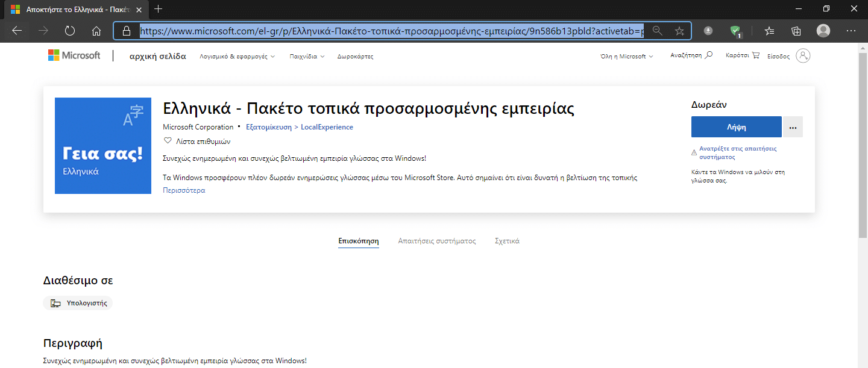The height and width of the screenshot is (368, 868).
Task: Click Microsoft Corporation publisher text
Action: tap(198, 127)
